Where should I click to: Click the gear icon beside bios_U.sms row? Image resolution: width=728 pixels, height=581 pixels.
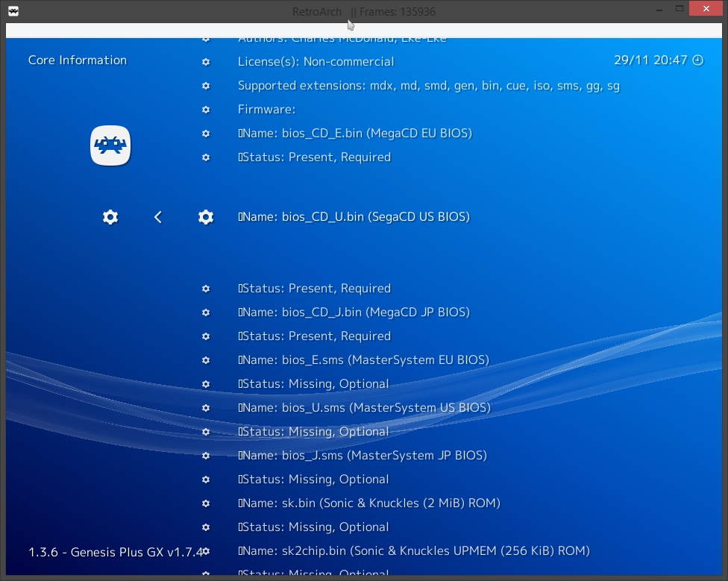(x=206, y=408)
